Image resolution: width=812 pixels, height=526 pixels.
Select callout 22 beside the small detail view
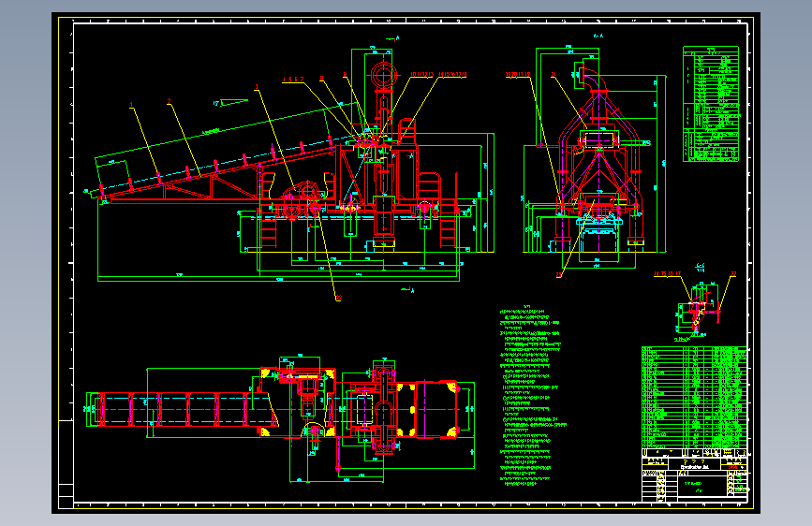[x=732, y=274]
